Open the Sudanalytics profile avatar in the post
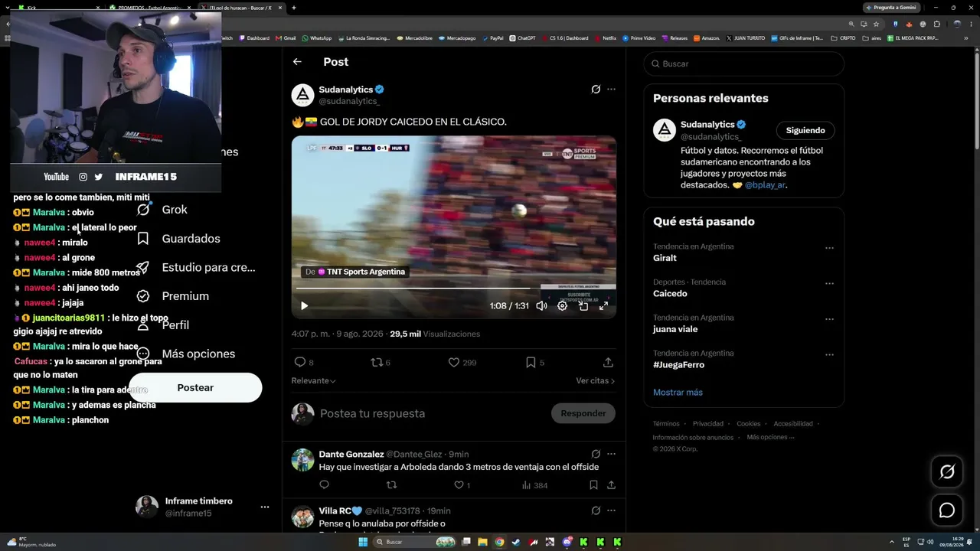The width and height of the screenshot is (980, 551). pos(303,95)
